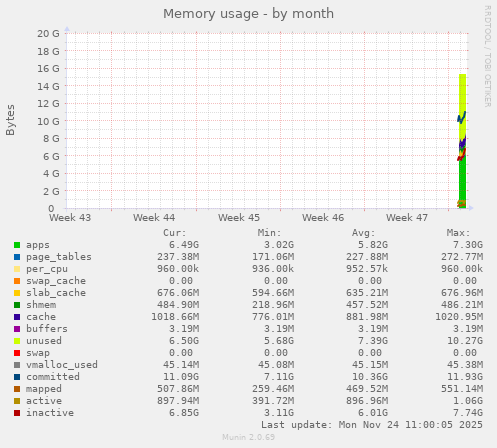The image size is (497, 448).
Task: Click the 'unused' legend label
Action: click(44, 341)
